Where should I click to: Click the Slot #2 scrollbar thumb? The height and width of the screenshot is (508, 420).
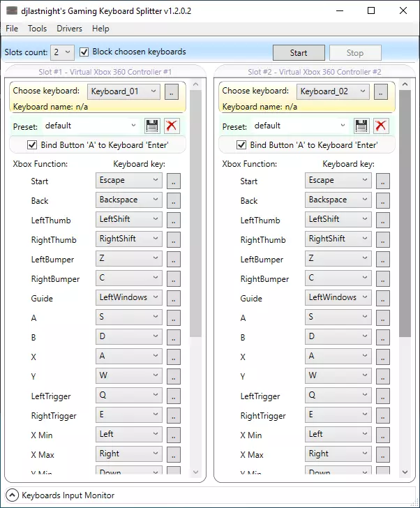pyautogui.click(x=405, y=214)
